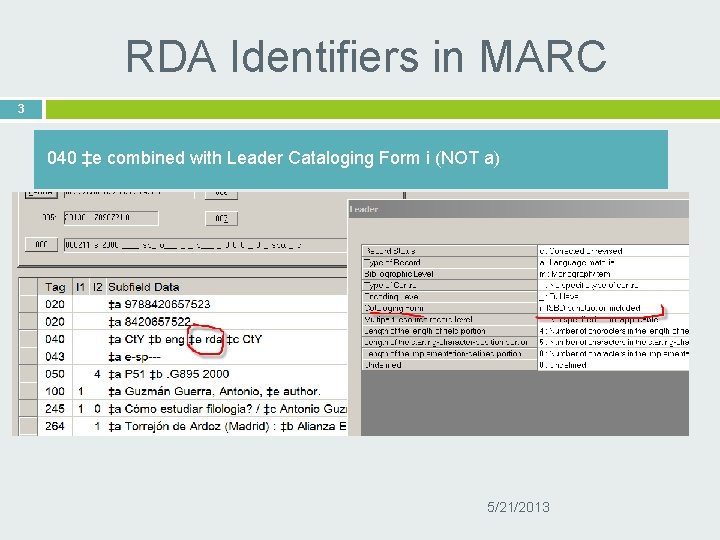Click the row selector for tag 040

pos(28,339)
